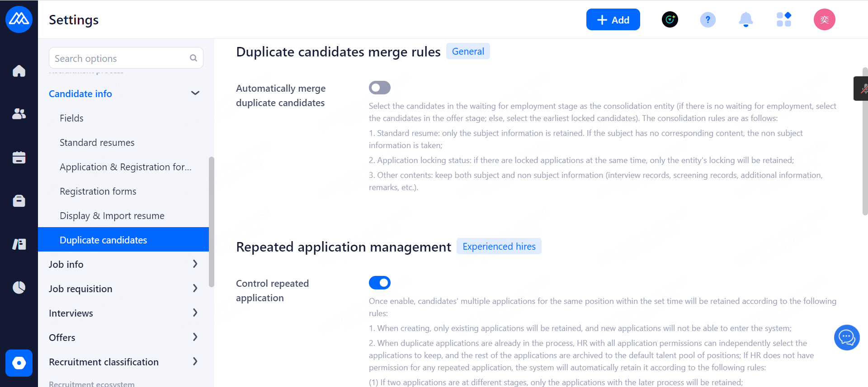
Task: Select Standard resumes in settings menu
Action: (97, 143)
